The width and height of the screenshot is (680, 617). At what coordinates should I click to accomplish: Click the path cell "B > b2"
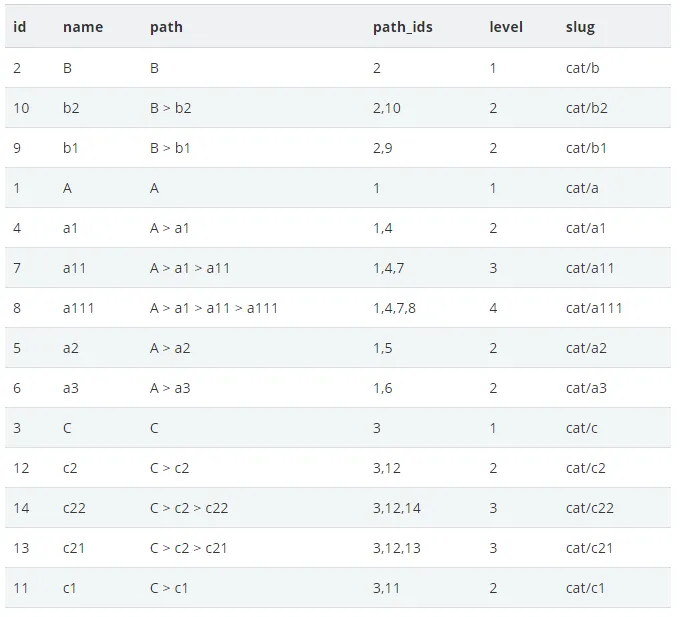(x=170, y=108)
